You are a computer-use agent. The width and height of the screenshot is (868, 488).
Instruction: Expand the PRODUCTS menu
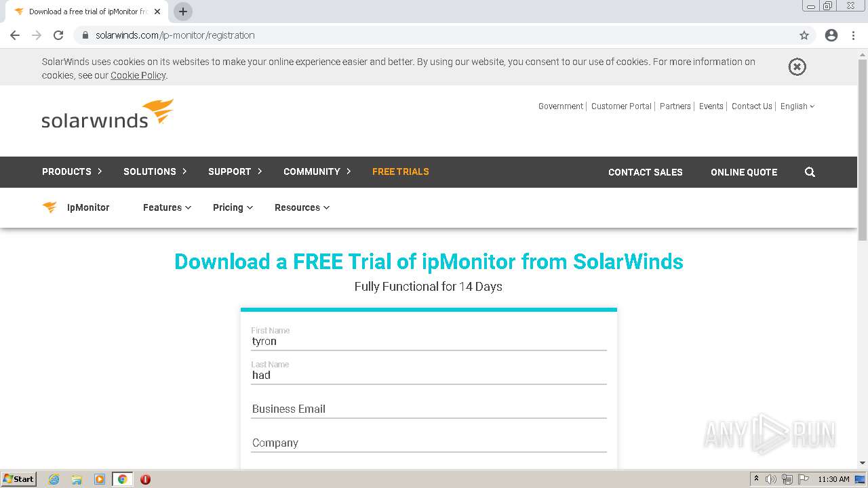[72, 171]
